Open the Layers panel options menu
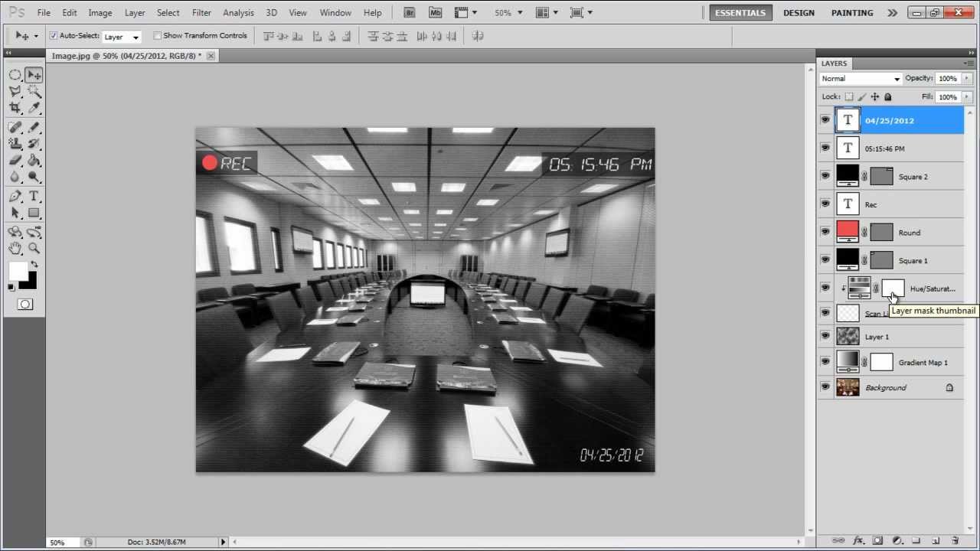The height and width of the screenshot is (551, 980). [x=968, y=64]
